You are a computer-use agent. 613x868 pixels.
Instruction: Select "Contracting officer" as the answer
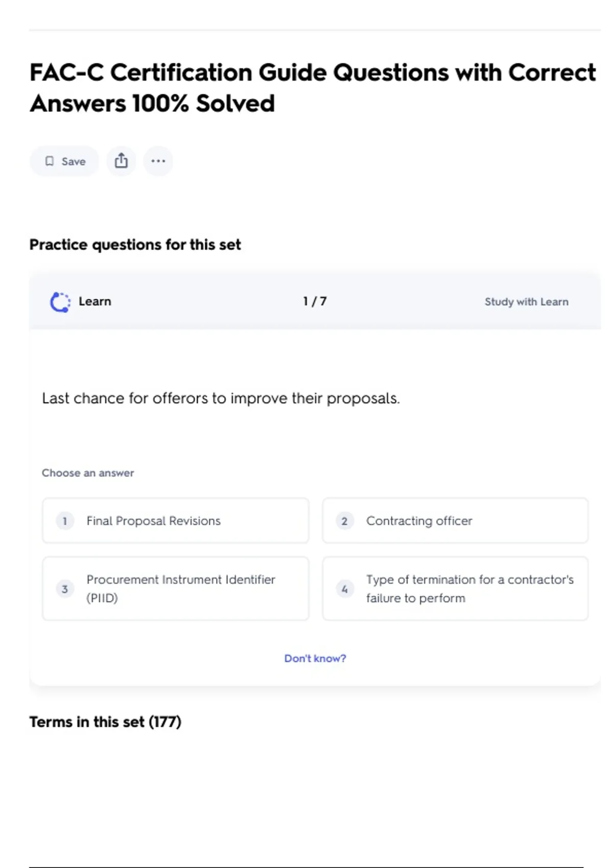(419, 521)
